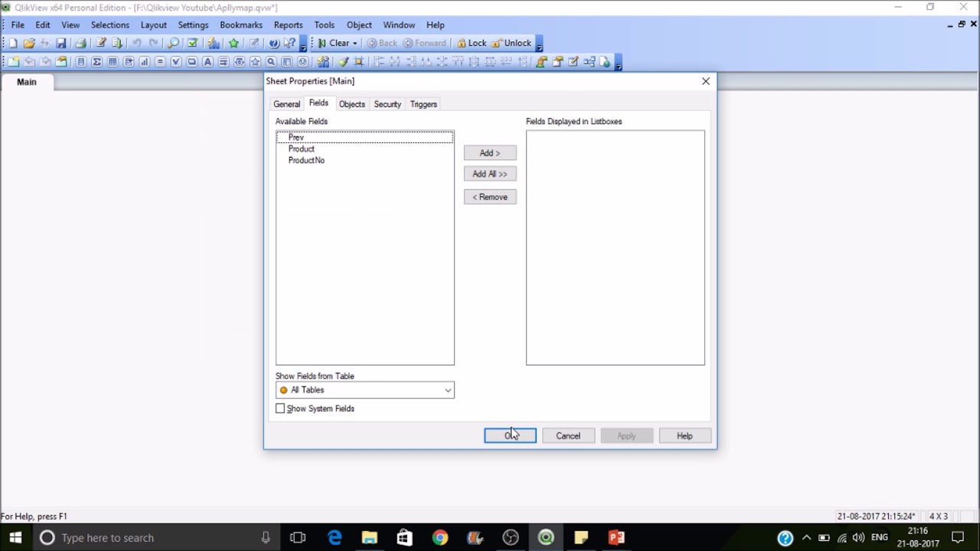Image resolution: width=980 pixels, height=551 pixels.
Task: Create a List Box design icon
Action: click(x=80, y=62)
